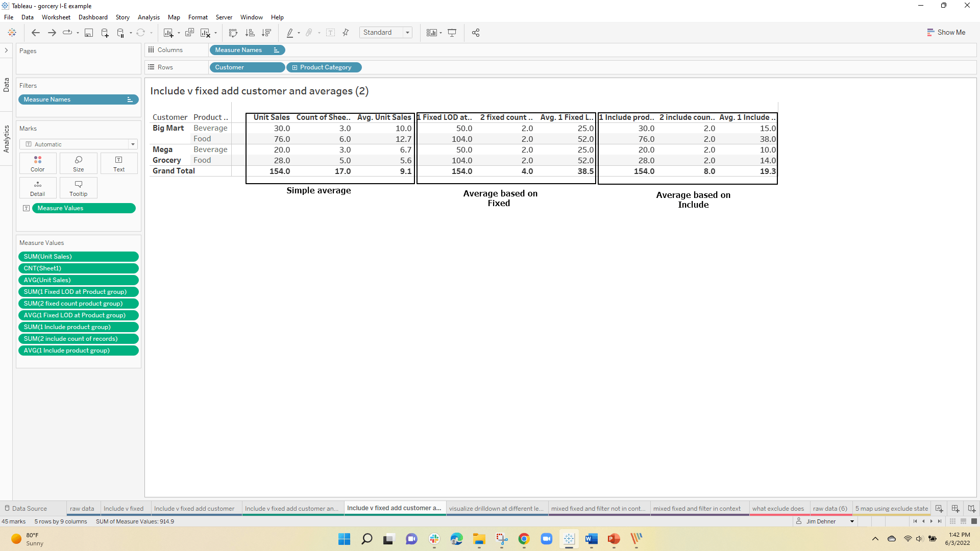Click the Save workbook icon
Image resolution: width=980 pixels, height=551 pixels.
89,33
